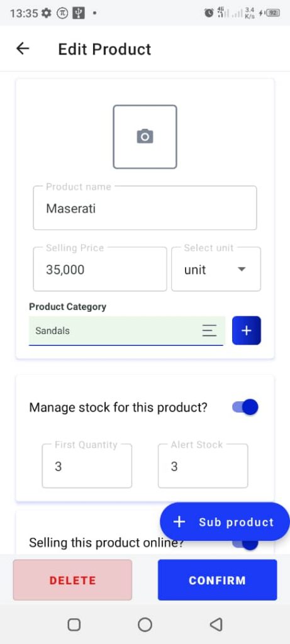Tap the back arrow in header
Viewport: 290px width, 644px height.
tap(23, 49)
